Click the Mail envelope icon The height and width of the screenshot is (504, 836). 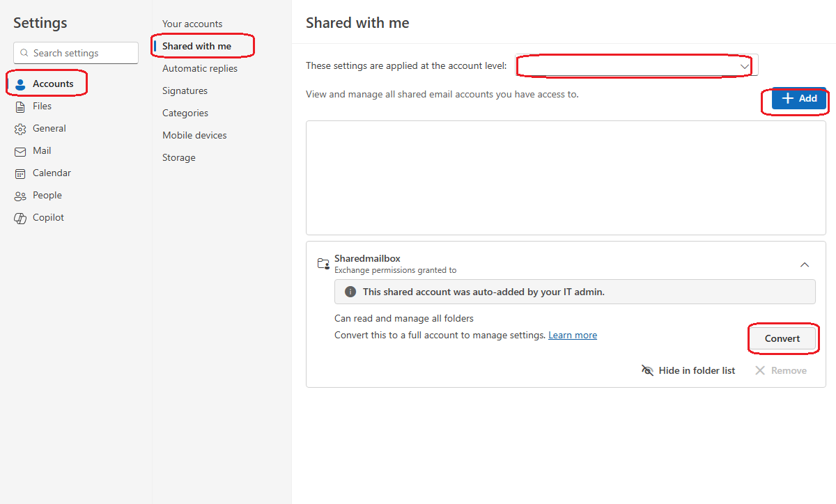20,151
